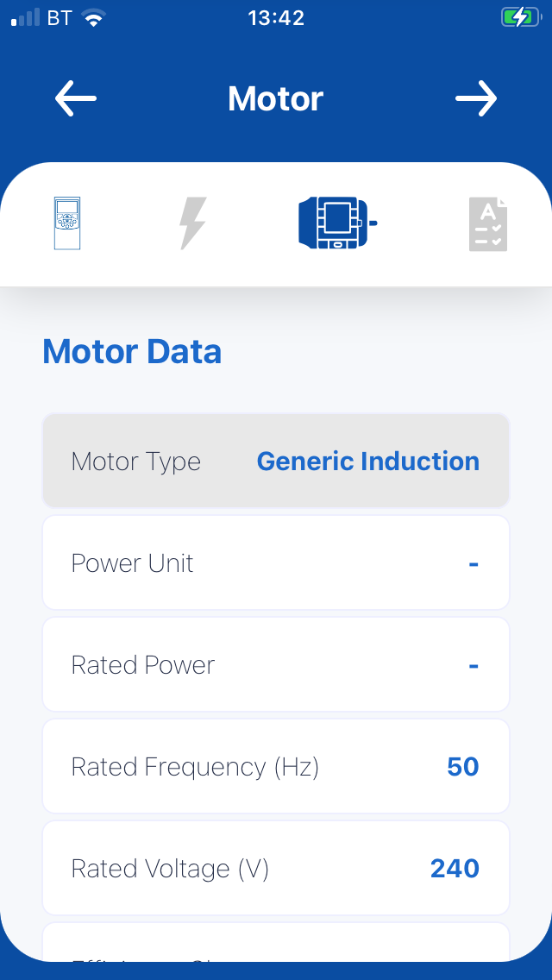Edit the Rated Voltage field showing 240
The width and height of the screenshot is (552, 980).
click(x=276, y=868)
